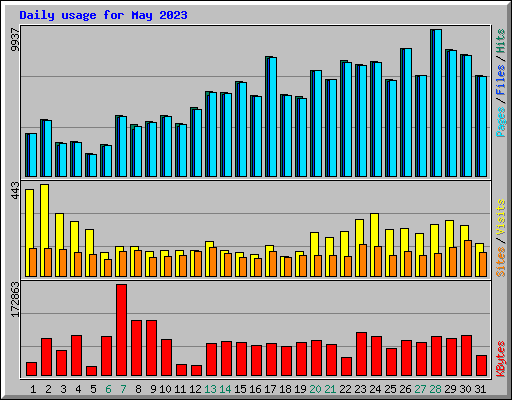Image resolution: width=512 pixels, height=400 pixels.
Task: Select day label 9 on the x-axis
Action: coord(153,389)
